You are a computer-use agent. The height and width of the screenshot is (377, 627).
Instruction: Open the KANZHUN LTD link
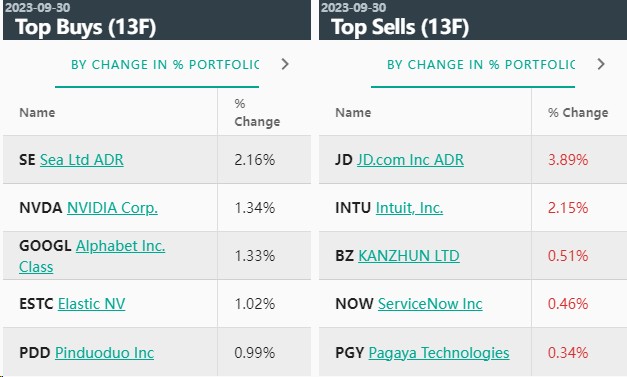click(x=409, y=256)
